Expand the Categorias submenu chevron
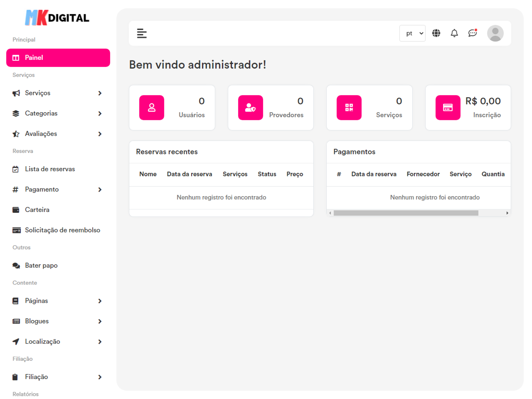This screenshot has height=399, width=532. [100, 114]
